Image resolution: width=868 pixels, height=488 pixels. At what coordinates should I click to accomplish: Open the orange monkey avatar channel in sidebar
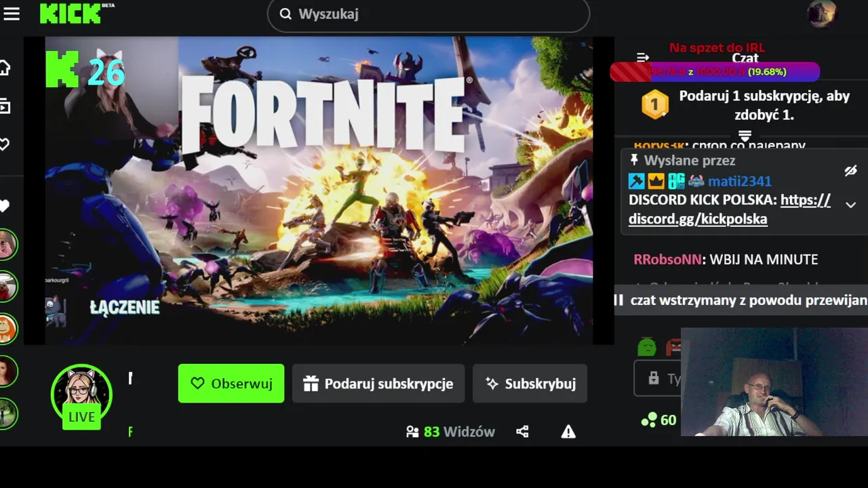coord(7,329)
